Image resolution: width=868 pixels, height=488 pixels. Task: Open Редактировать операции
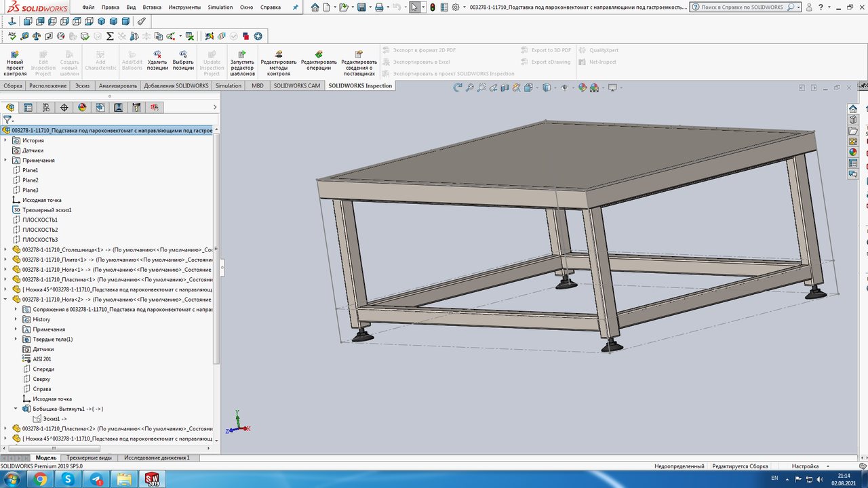coord(319,60)
